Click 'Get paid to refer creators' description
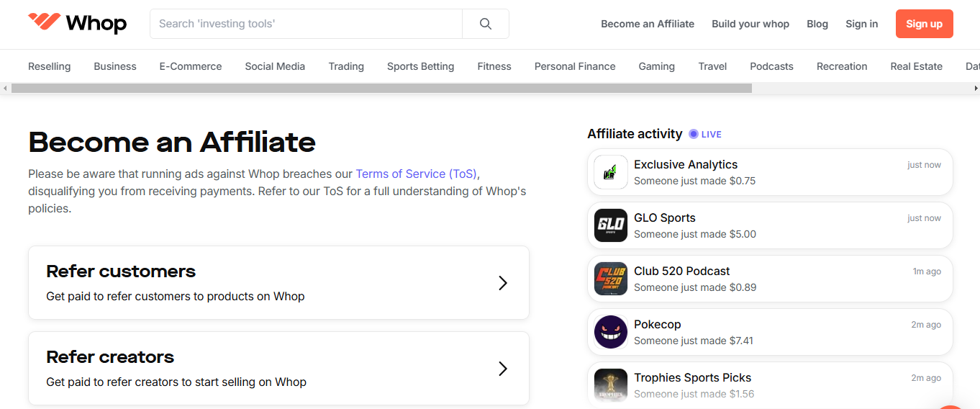 pos(176,382)
